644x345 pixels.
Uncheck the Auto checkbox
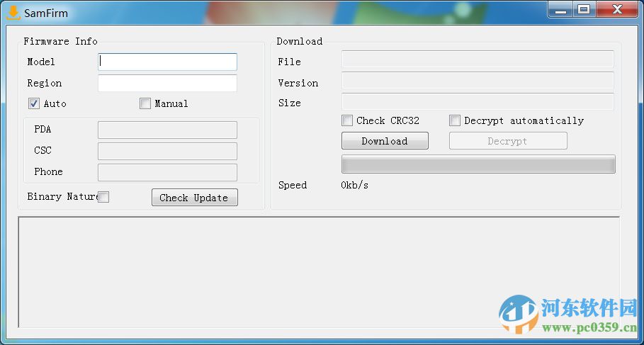click(34, 103)
